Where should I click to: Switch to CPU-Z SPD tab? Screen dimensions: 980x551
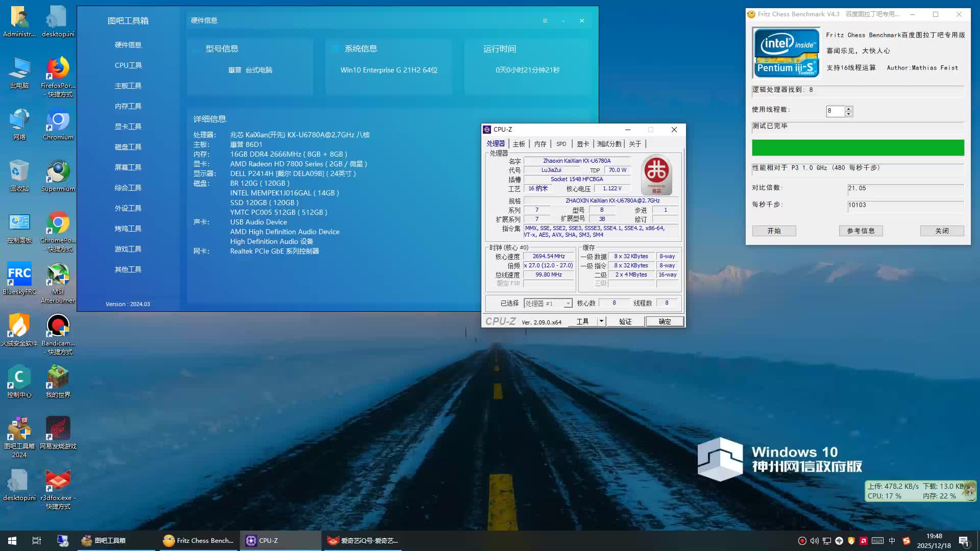point(561,144)
